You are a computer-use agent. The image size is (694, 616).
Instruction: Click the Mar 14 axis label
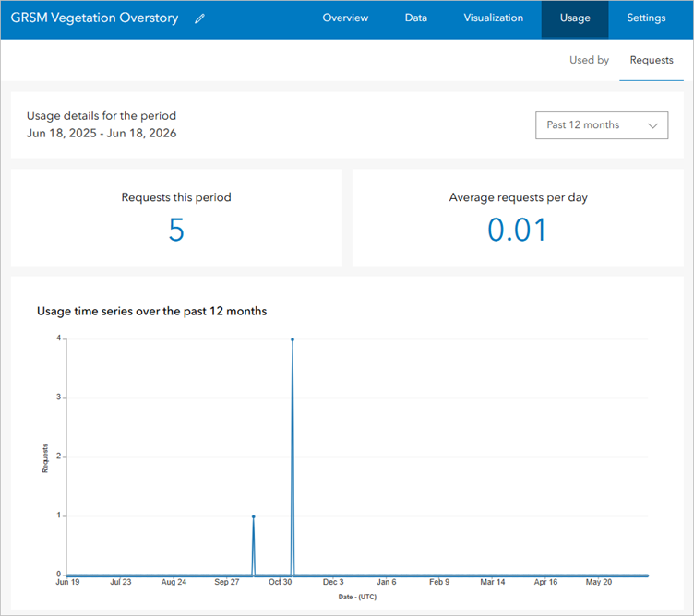tap(493, 582)
